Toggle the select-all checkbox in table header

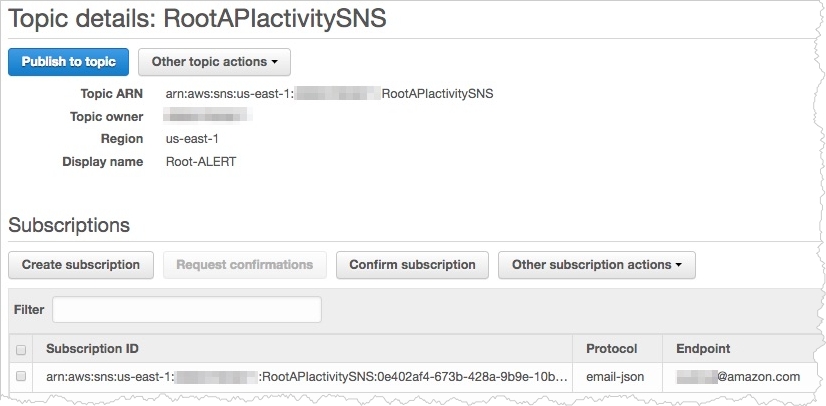tap(21, 349)
